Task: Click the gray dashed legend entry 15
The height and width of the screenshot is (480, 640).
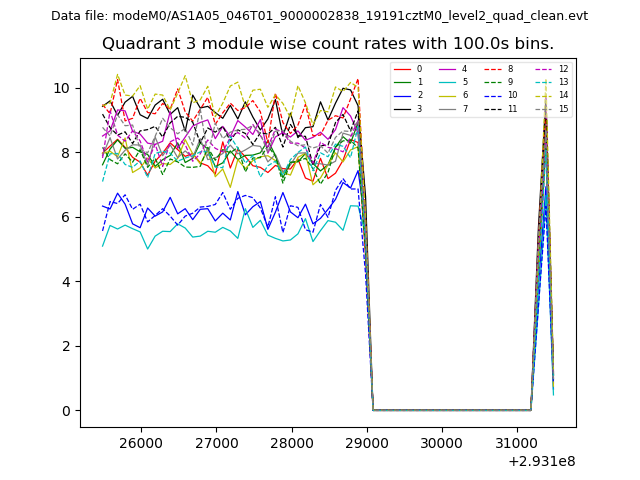Action: pyautogui.click(x=542, y=108)
